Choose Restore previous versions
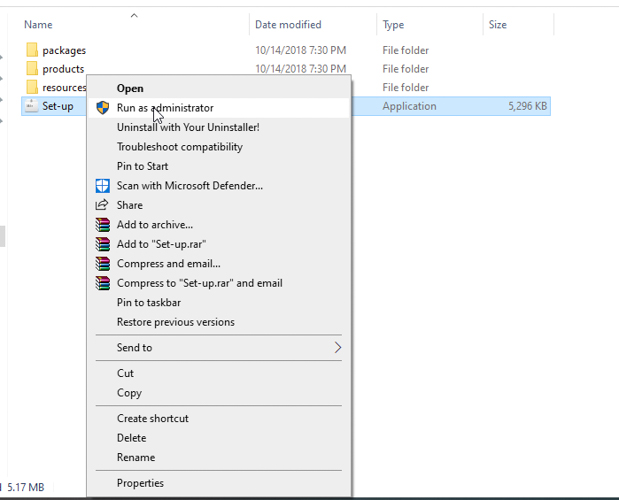 219,322
